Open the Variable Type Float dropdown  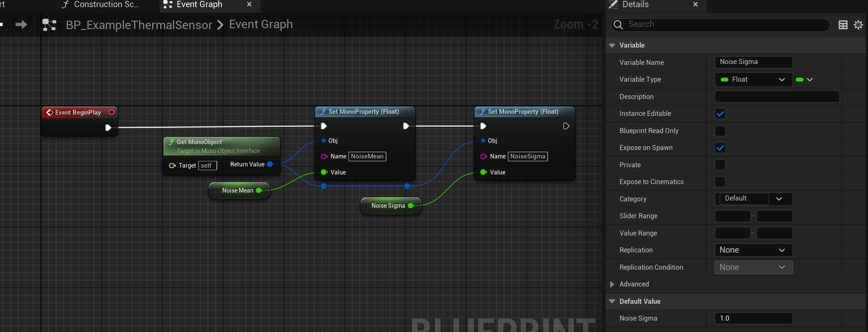(x=753, y=80)
